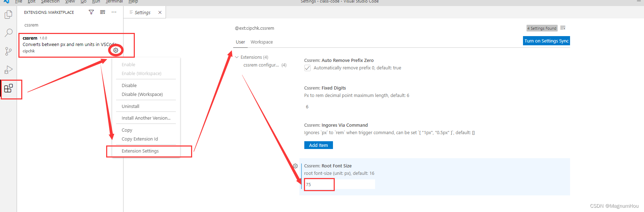Click the EXTENSIONS: MARKETPLACE panel header

(x=49, y=12)
